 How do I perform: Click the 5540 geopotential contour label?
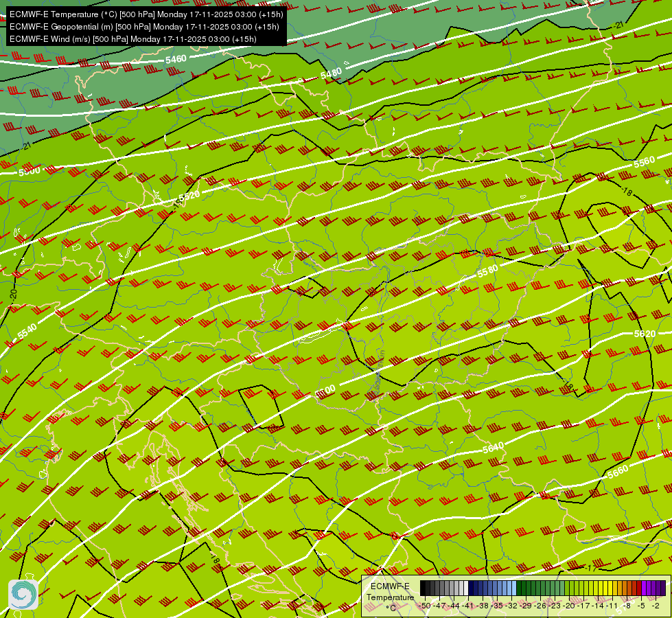click(27, 331)
